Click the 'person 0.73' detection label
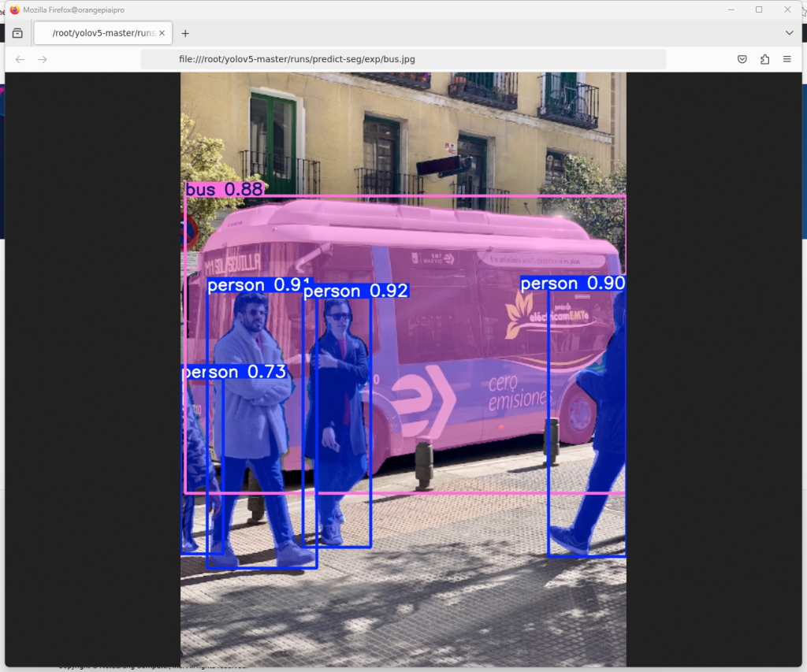This screenshot has width=807, height=672. tap(234, 372)
